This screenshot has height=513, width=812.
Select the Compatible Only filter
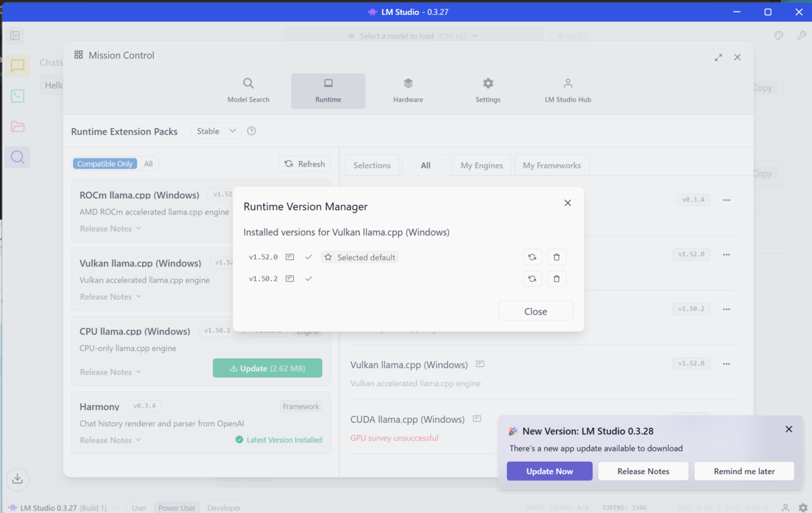coord(105,164)
